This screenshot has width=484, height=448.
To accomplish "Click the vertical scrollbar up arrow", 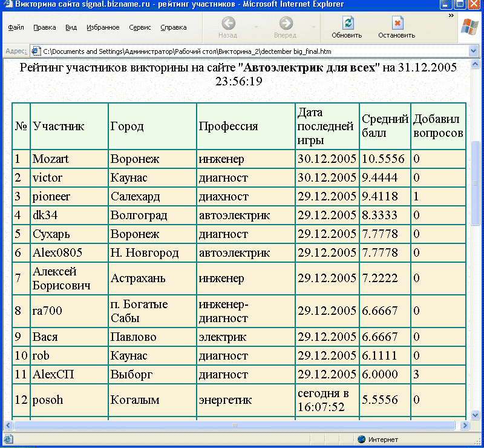I will (x=475, y=64).
